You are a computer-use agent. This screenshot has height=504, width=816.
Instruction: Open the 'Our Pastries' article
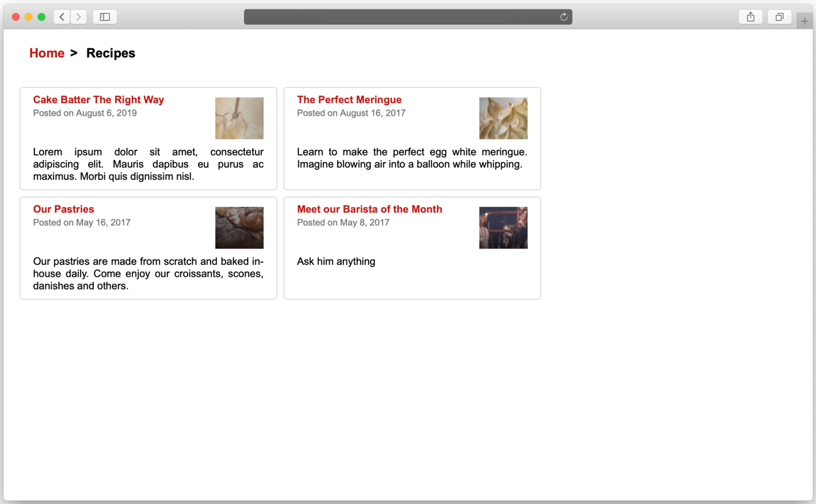[x=64, y=209]
